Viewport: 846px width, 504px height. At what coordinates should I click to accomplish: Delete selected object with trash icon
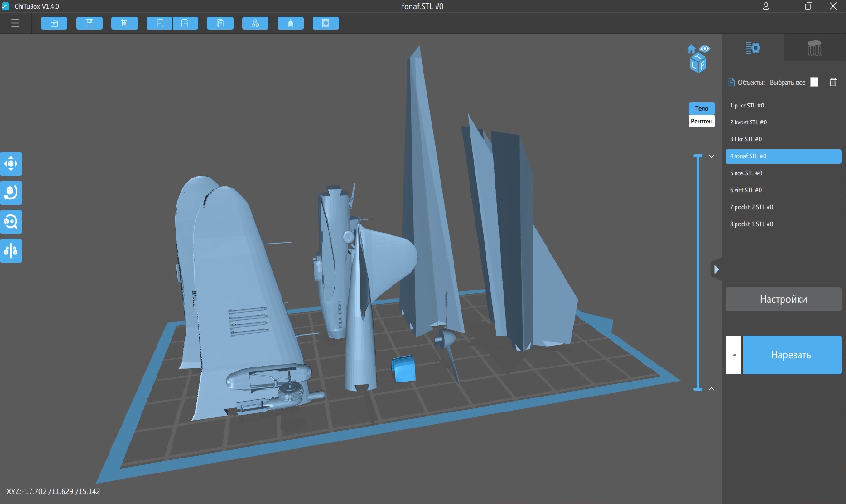click(x=833, y=82)
